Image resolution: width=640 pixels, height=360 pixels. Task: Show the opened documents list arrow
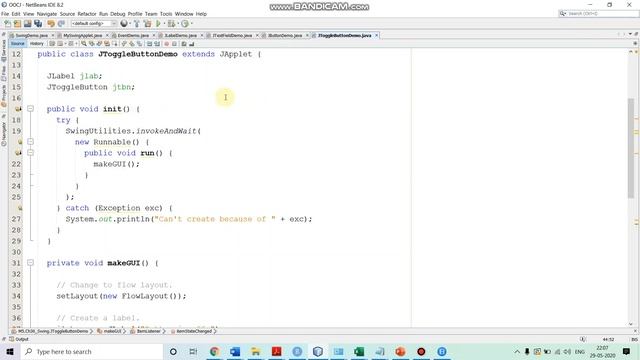[630, 34]
